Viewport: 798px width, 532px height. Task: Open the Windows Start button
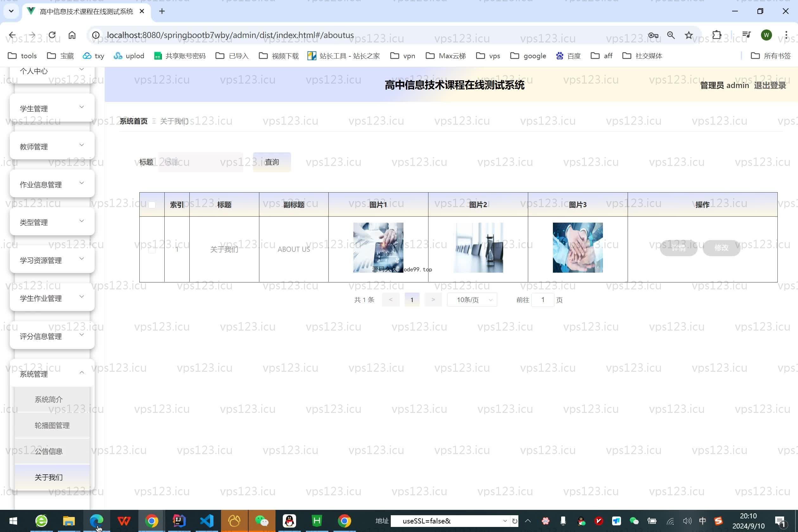13,521
